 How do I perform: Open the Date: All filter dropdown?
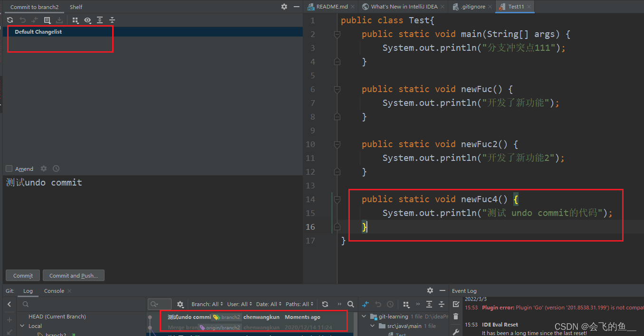[268, 304]
